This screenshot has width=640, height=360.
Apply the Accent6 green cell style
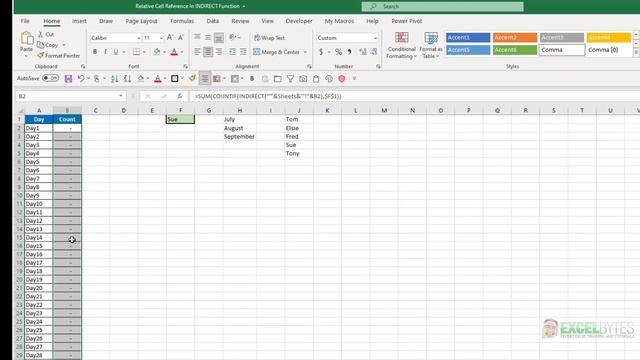point(515,50)
